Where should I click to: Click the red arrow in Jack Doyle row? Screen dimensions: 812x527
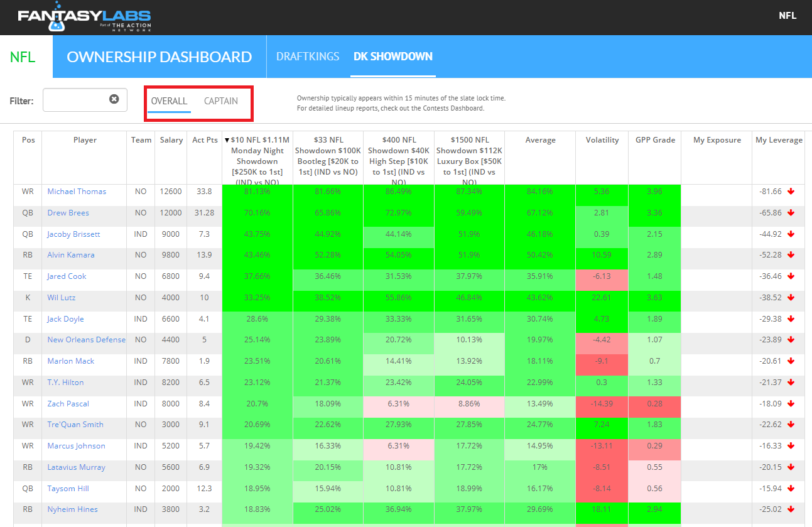tap(791, 319)
